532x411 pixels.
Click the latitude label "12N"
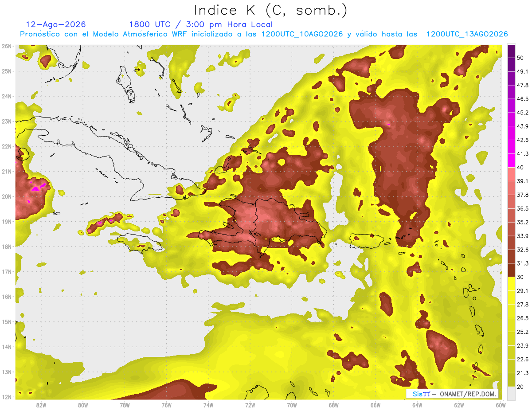click(x=6, y=397)
